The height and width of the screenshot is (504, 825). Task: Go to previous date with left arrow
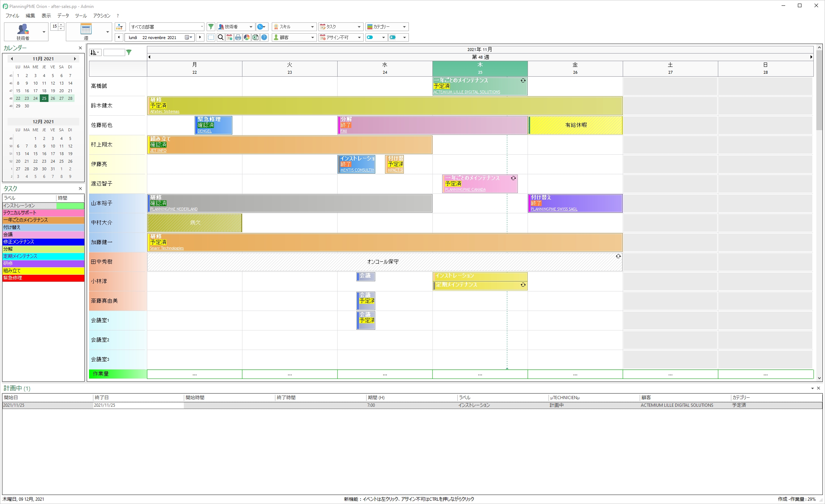[119, 37]
